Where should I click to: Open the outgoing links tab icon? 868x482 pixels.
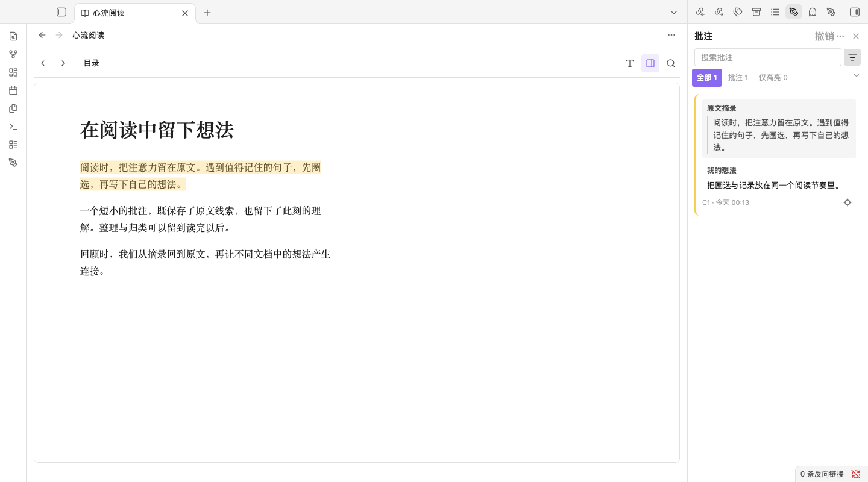719,12
